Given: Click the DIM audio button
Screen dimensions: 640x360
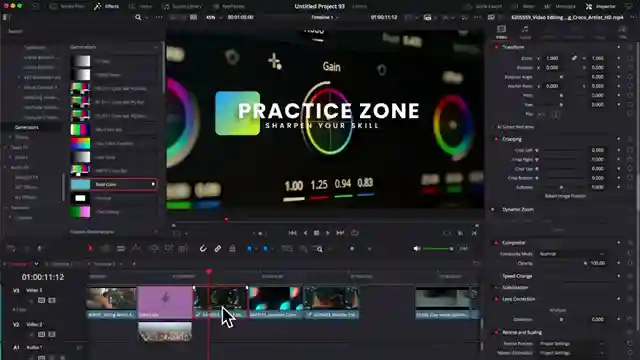Looking at the screenshot, I should point(463,249).
